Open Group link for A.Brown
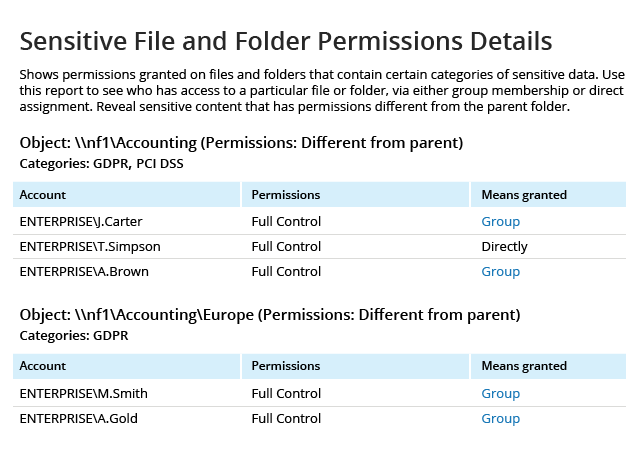 (x=500, y=272)
